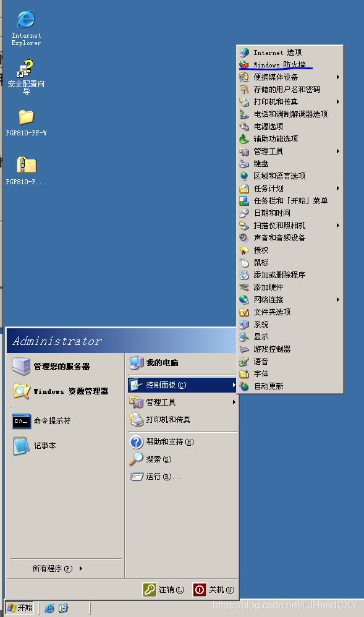
Task: Click the 电源选项 power icon
Action: pos(244,126)
